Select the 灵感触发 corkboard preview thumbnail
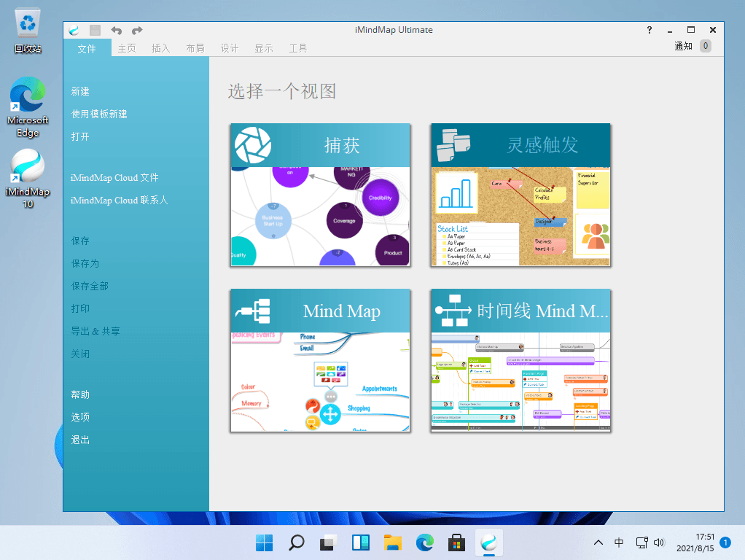745x560 pixels. pyautogui.click(x=520, y=217)
